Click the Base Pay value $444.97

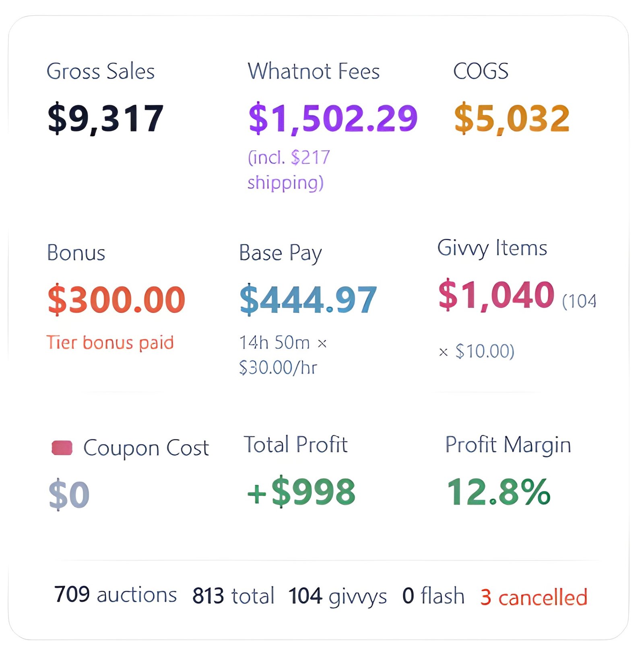(x=308, y=300)
